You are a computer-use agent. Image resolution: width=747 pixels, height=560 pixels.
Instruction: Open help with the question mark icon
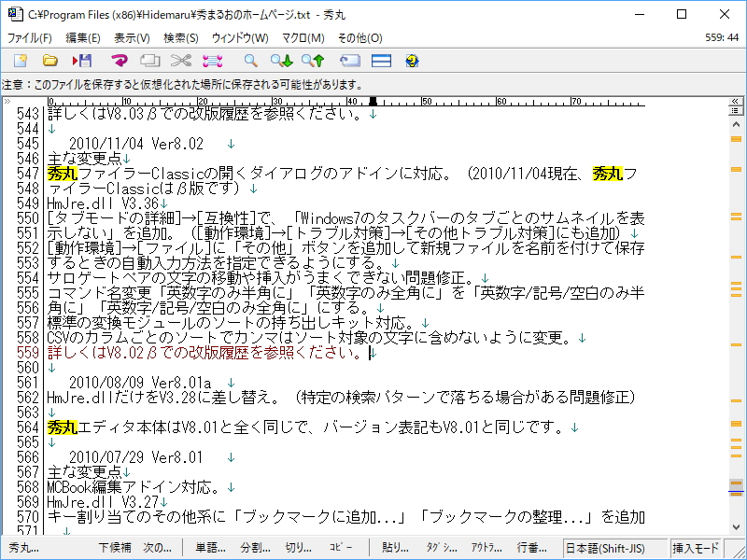pos(412,61)
